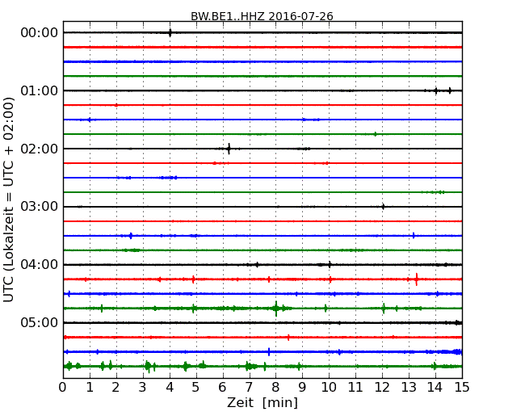This screenshot has height=420, width=525.
Task: Click the plot title BW.BE1..HHZ 2016-07-26
Action: 262,16
